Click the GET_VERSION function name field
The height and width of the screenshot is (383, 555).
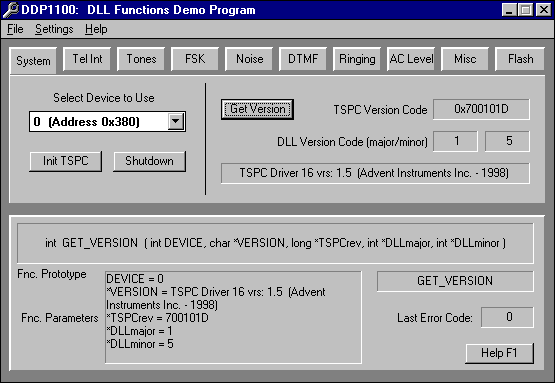click(455, 281)
